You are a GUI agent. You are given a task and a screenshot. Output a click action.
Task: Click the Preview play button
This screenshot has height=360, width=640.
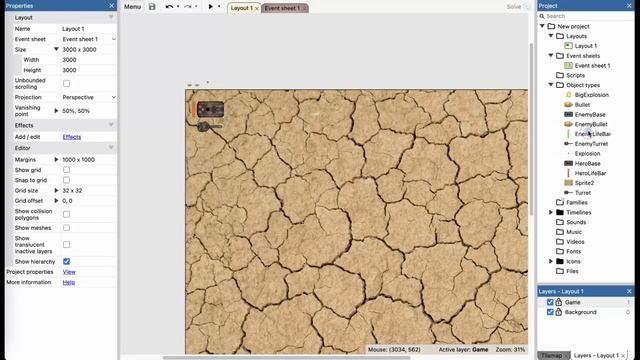pos(210,7)
